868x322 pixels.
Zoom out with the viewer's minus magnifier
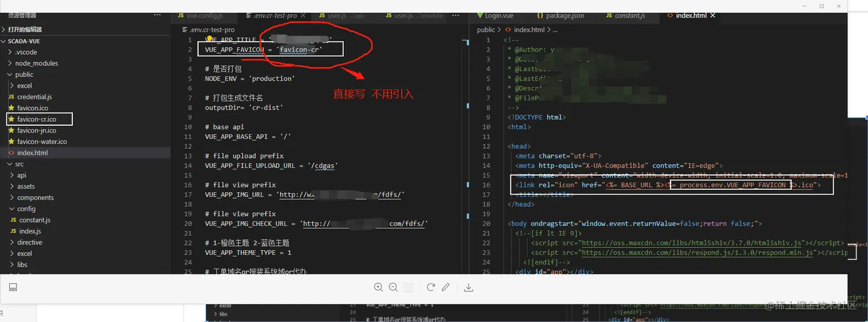click(393, 287)
